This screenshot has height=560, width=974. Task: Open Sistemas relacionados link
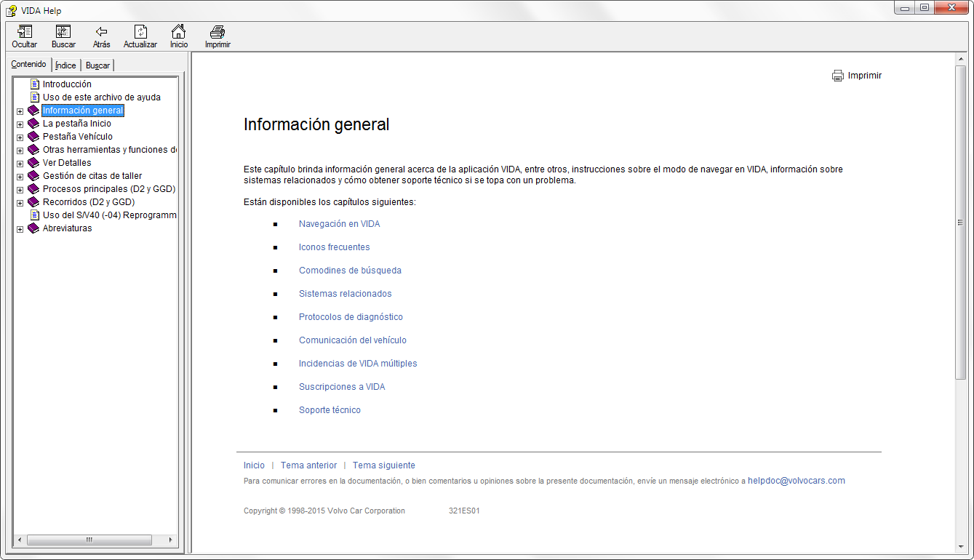click(x=345, y=294)
